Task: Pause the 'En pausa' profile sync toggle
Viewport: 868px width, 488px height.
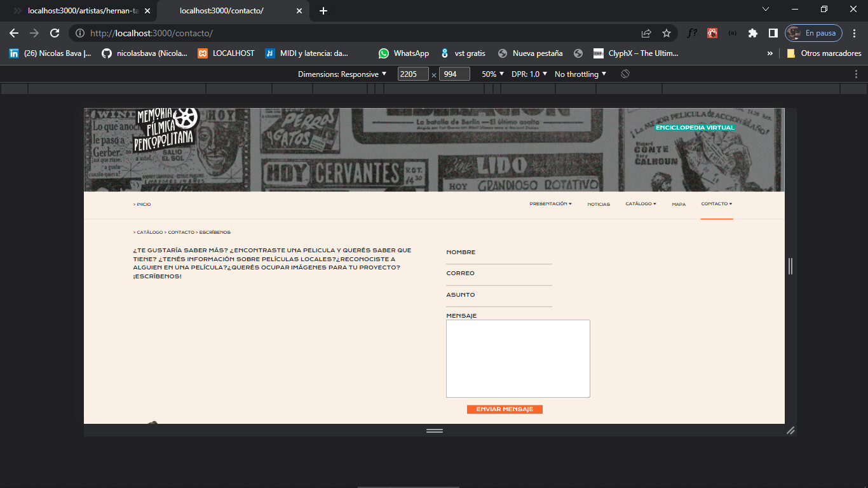Action: pyautogui.click(x=813, y=32)
